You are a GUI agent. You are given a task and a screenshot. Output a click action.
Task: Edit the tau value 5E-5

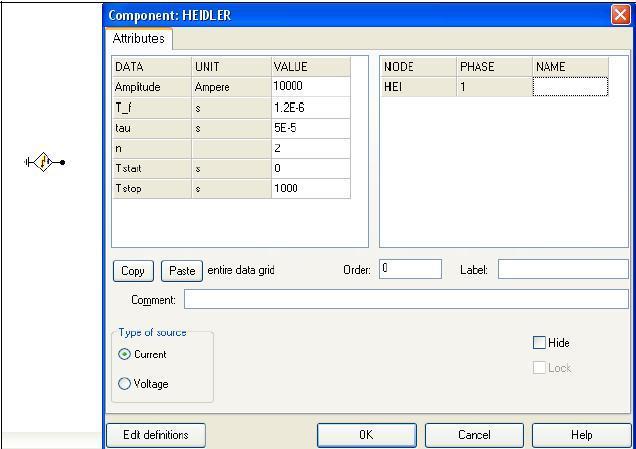point(310,129)
